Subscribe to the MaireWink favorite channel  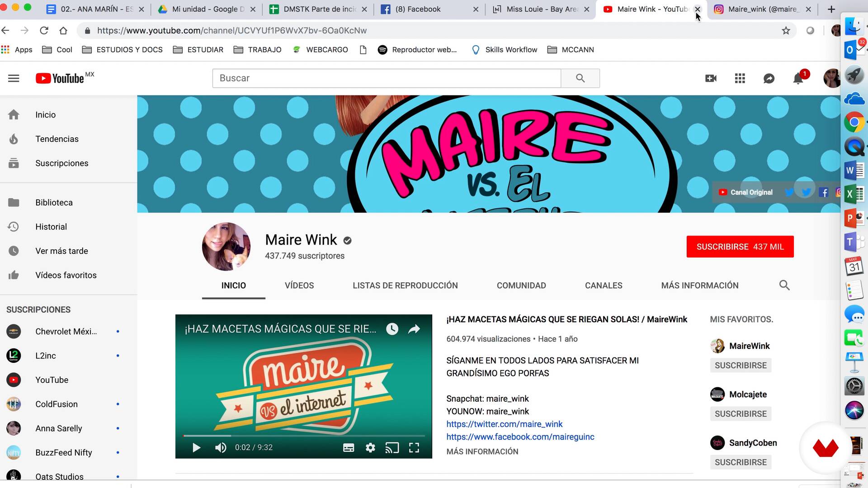[x=741, y=365]
